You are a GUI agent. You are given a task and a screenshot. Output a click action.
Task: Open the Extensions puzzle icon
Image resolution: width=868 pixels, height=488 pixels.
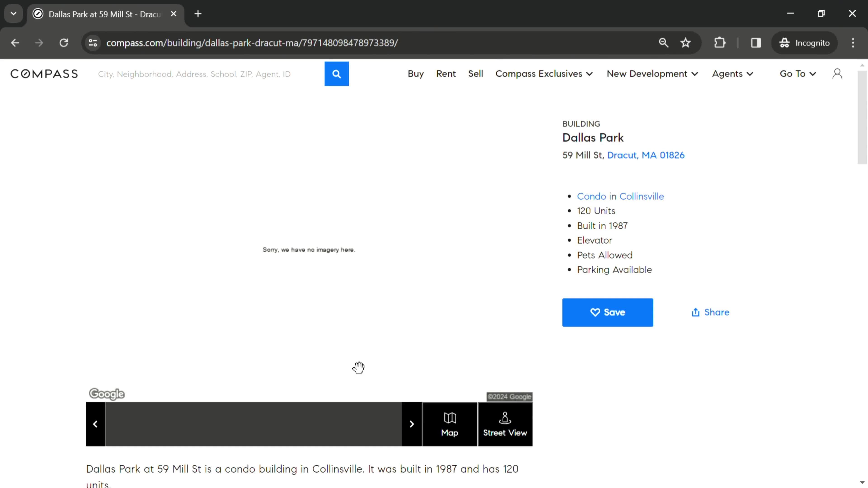pos(720,43)
